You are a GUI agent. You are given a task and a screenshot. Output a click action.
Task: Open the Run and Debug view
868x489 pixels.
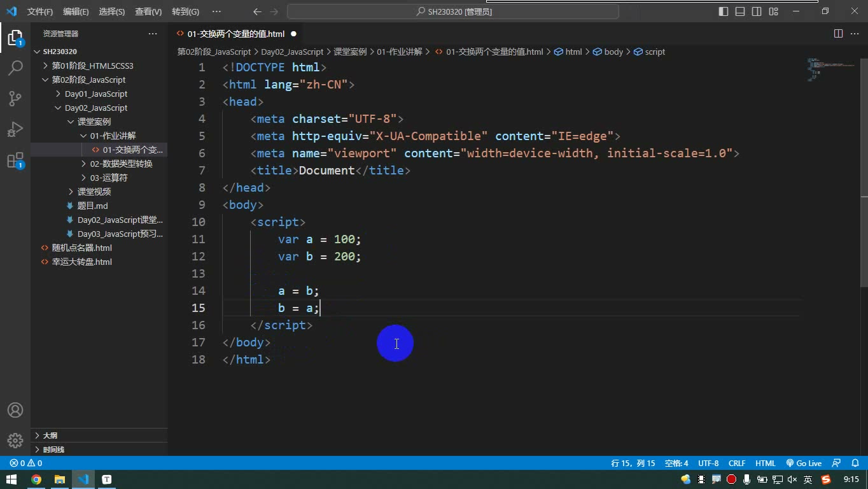click(15, 129)
